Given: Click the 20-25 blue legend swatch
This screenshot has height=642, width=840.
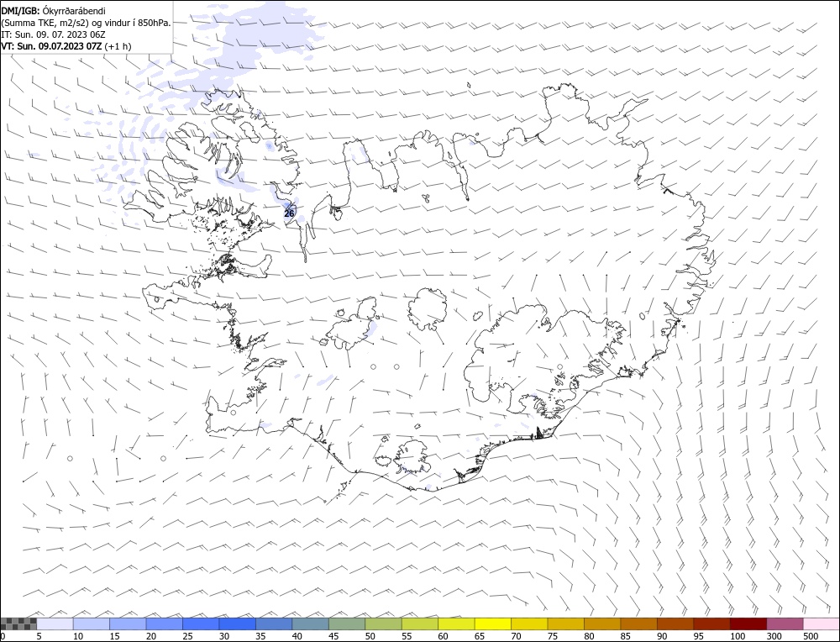Looking at the screenshot, I should pos(164,624).
